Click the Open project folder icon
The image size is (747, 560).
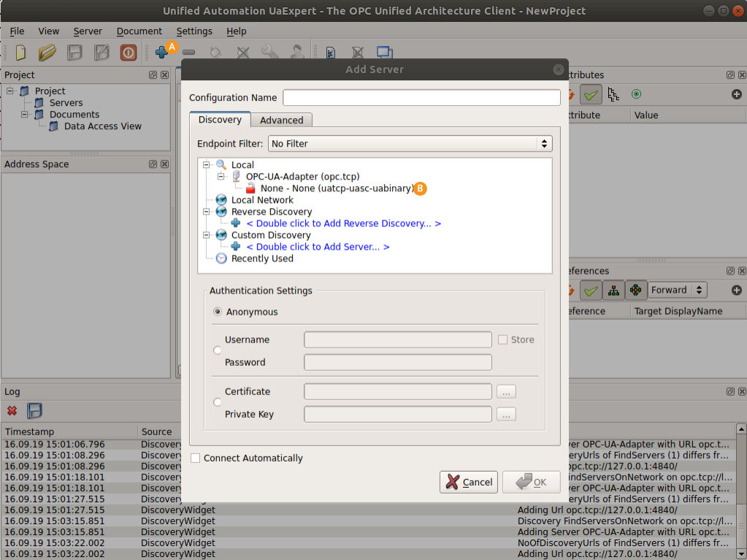click(x=47, y=53)
